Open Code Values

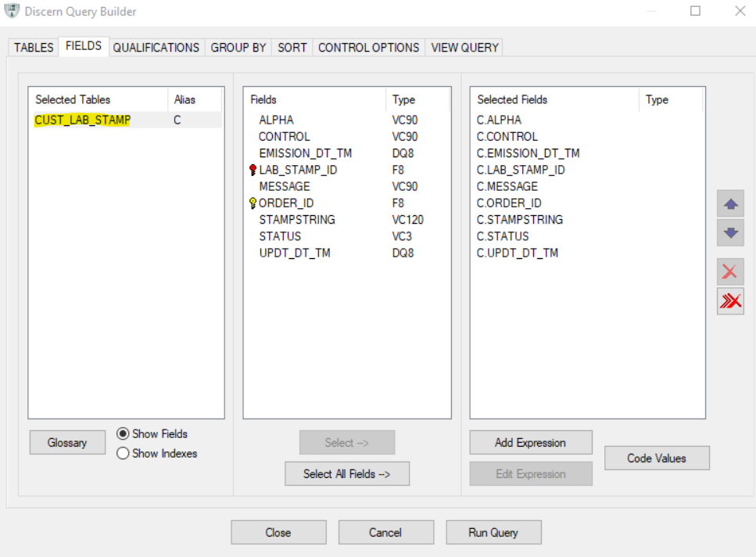coord(657,458)
